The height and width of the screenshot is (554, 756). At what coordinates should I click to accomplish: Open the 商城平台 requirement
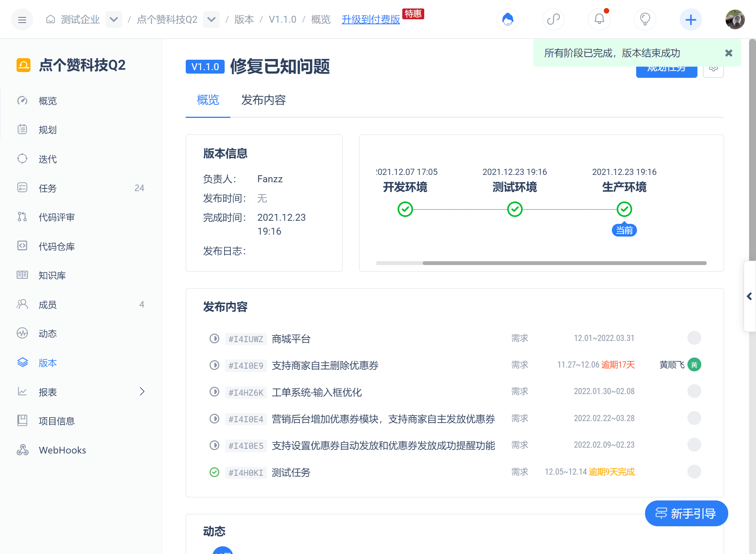[x=291, y=339]
